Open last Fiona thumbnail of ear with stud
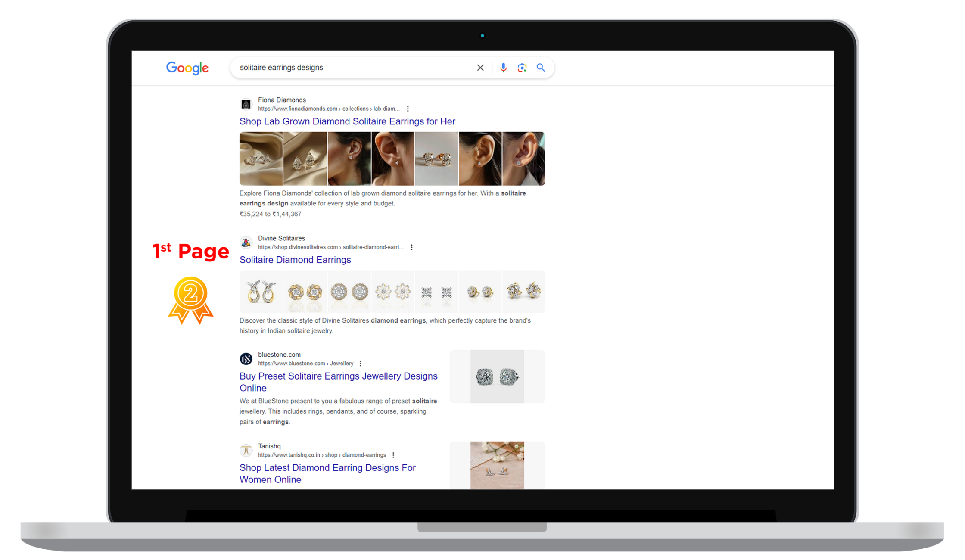 (x=523, y=159)
